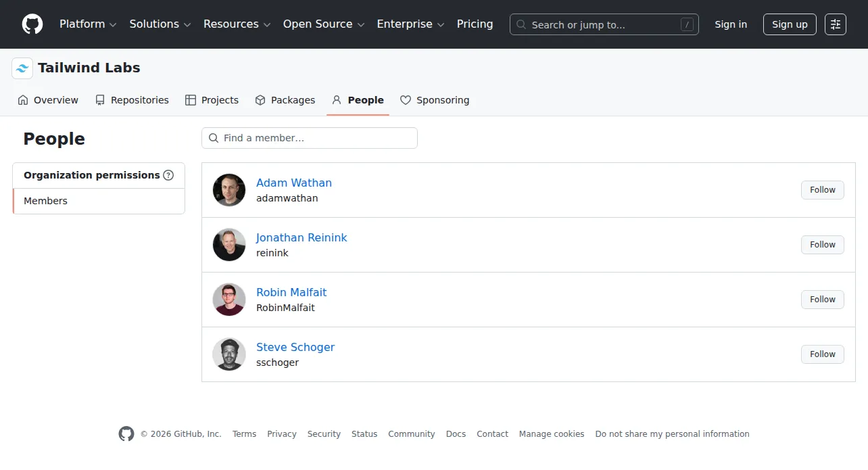
Task: Expand the Resources menu
Action: tap(237, 24)
